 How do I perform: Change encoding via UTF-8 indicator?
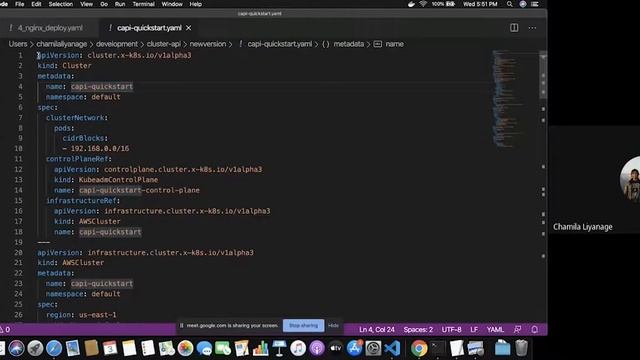pos(451,329)
